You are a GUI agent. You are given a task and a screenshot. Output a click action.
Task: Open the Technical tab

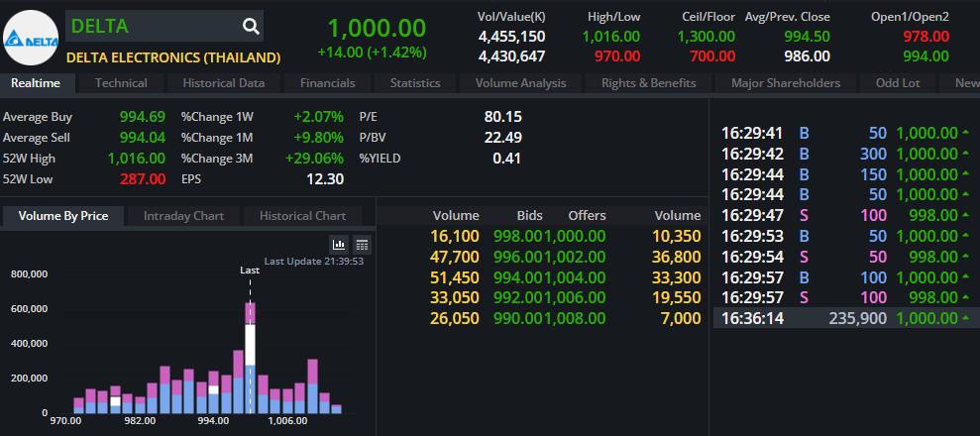click(121, 83)
